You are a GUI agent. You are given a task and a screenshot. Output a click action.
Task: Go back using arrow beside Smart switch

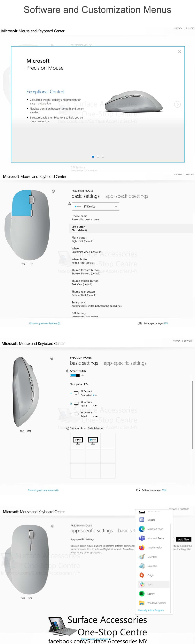(68, 371)
